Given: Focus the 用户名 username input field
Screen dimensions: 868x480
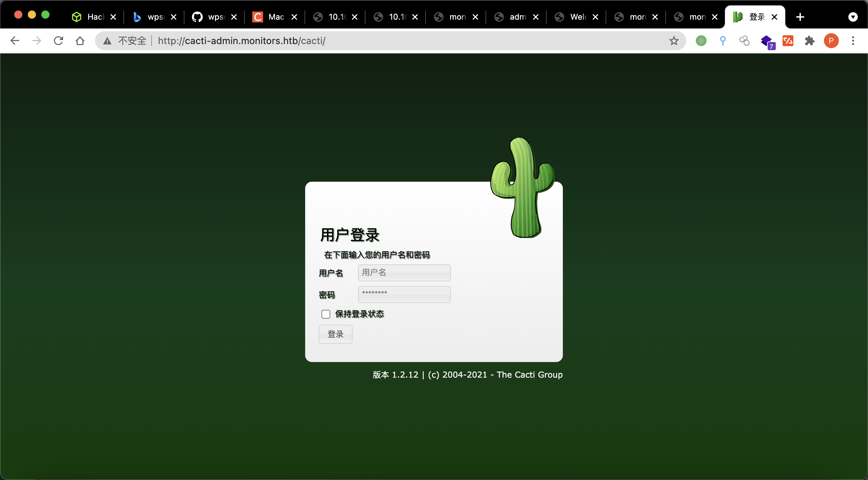Looking at the screenshot, I should click(405, 273).
